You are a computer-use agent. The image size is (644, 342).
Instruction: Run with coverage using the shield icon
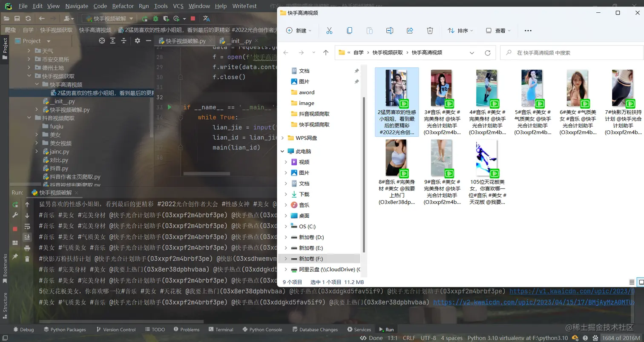click(x=166, y=19)
